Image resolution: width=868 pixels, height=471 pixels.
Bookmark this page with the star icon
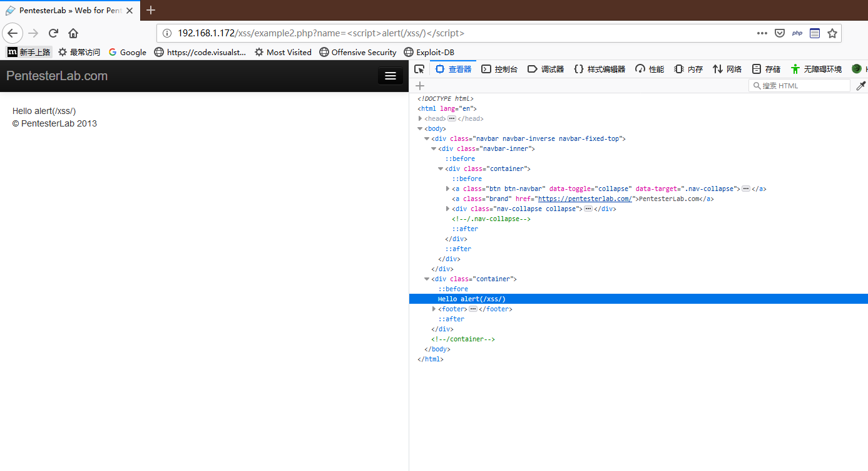(x=832, y=33)
